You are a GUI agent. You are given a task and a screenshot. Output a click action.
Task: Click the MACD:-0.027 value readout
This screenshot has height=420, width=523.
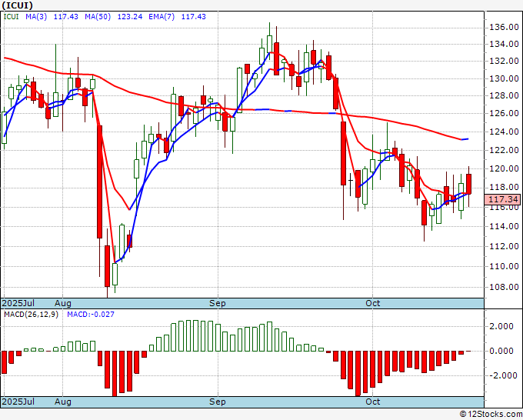coord(91,315)
